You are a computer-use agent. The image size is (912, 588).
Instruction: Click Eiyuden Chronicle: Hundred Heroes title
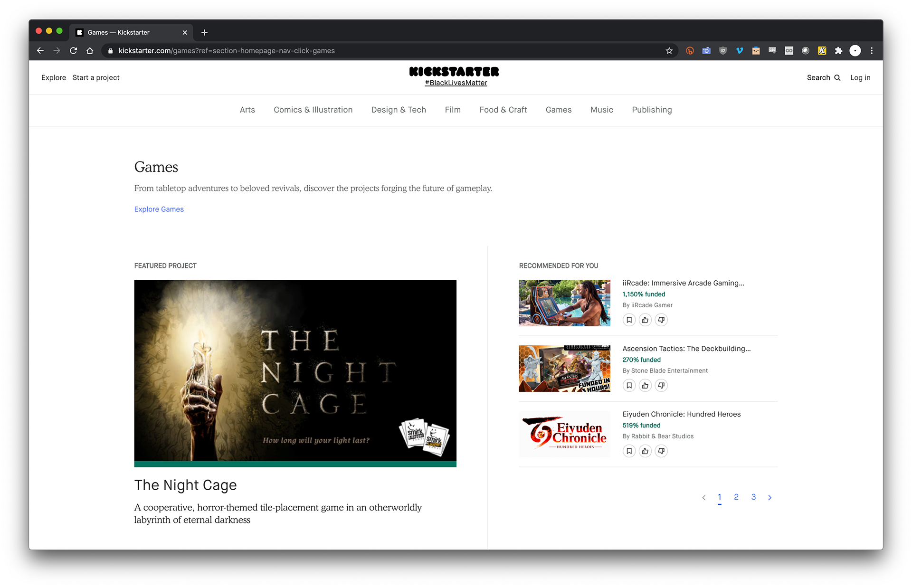[x=682, y=414]
